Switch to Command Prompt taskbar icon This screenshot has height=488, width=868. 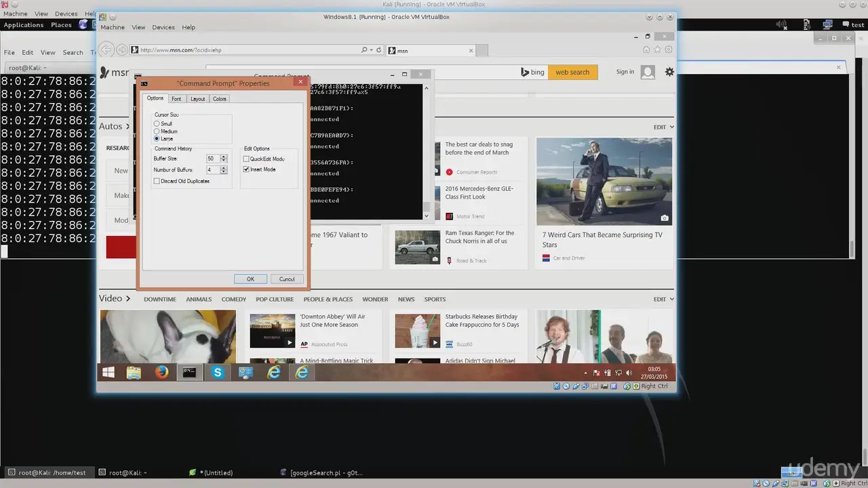pyautogui.click(x=189, y=372)
